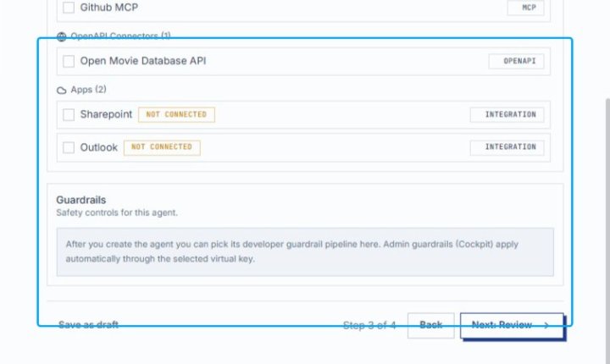Click the Apps (2) section heading
Viewport: 610px width, 364px height.
(x=88, y=90)
